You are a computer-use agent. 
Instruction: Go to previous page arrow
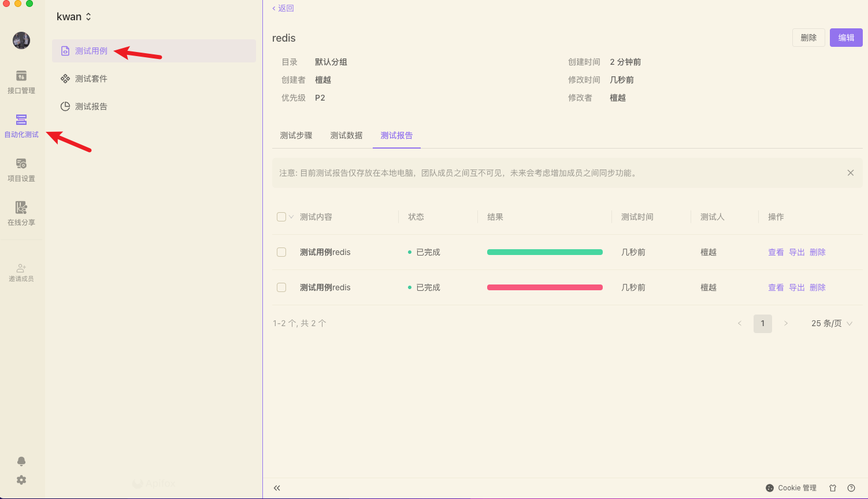click(740, 323)
